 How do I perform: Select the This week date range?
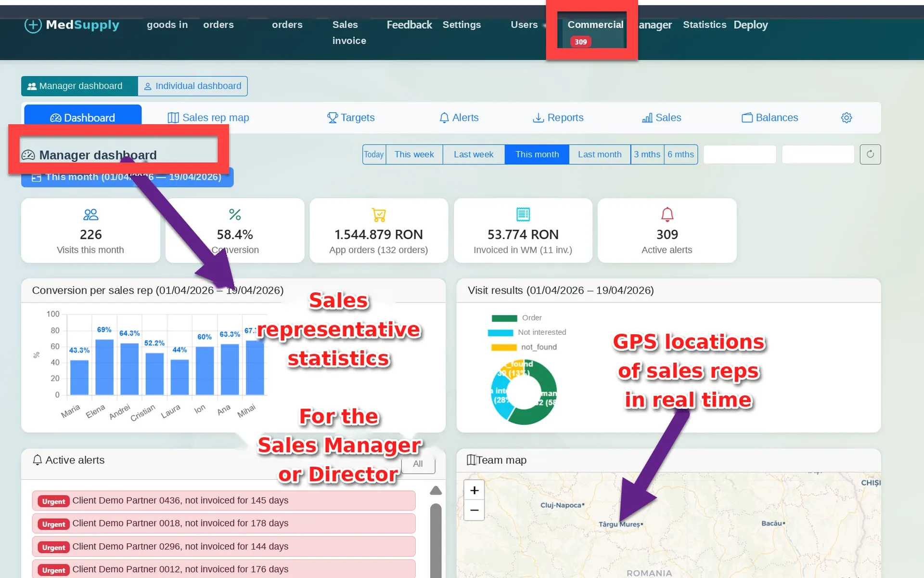(414, 155)
